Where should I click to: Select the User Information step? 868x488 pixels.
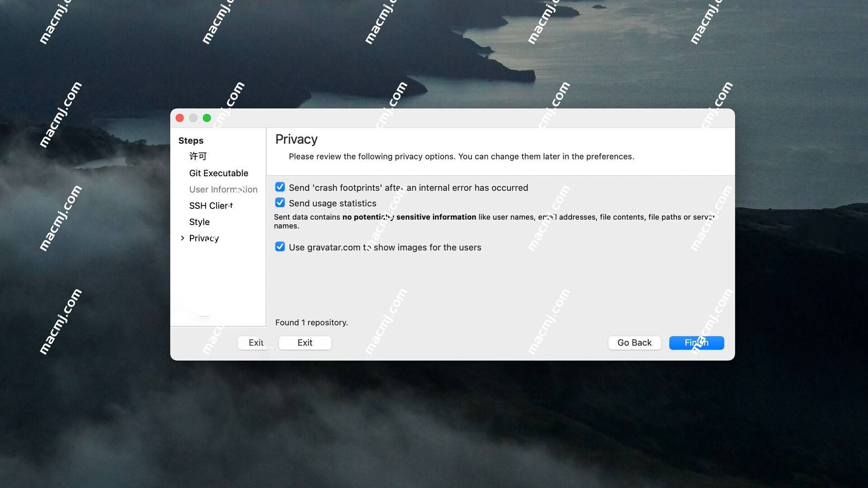coord(223,189)
